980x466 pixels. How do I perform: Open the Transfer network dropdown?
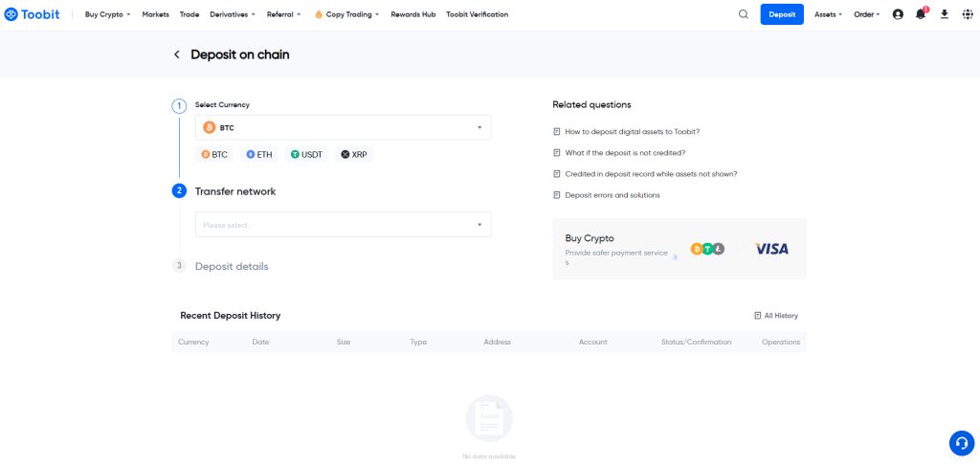pos(343,225)
